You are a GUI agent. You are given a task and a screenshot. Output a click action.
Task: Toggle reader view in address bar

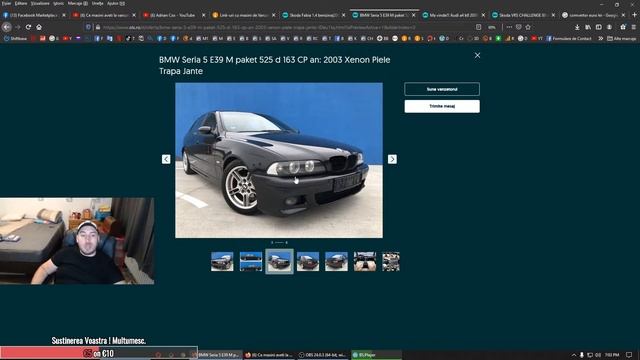point(478,27)
